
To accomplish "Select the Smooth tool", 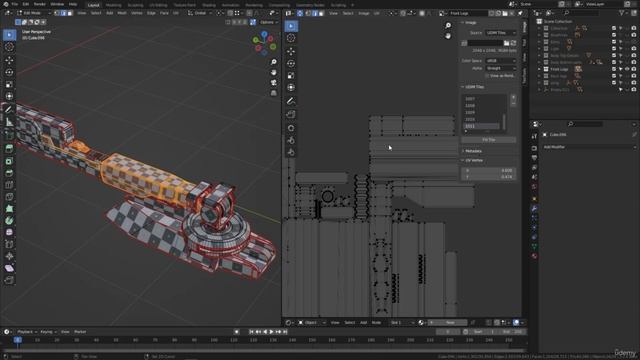I will tap(9, 232).
